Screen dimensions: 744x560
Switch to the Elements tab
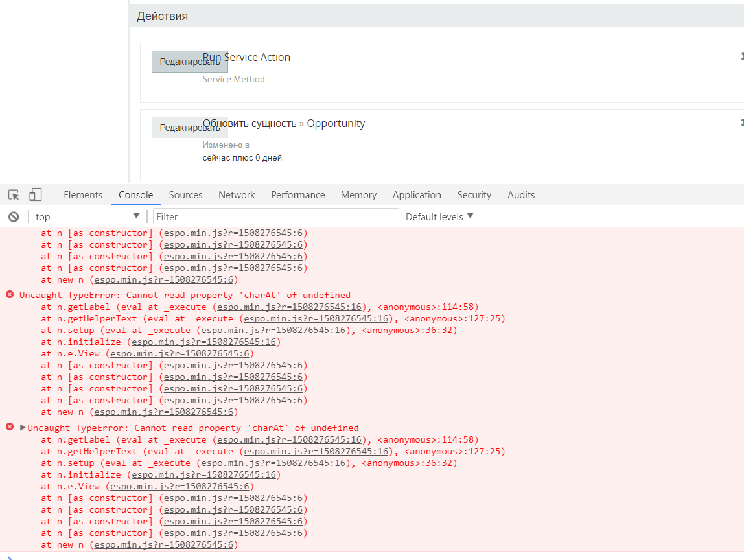pos(83,195)
